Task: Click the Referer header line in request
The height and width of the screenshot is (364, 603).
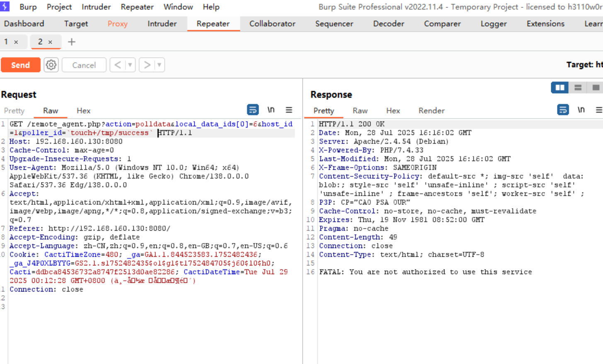Action: (x=90, y=228)
